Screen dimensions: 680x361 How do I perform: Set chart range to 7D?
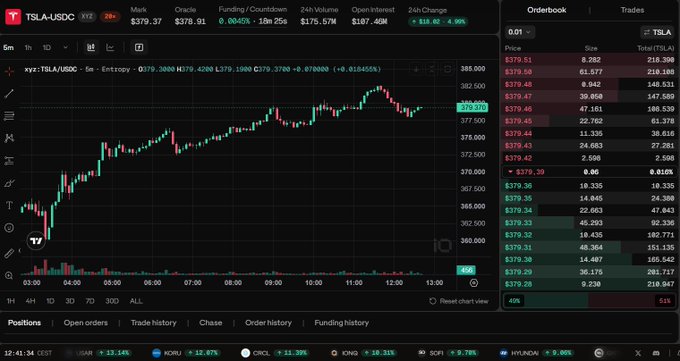(90, 301)
